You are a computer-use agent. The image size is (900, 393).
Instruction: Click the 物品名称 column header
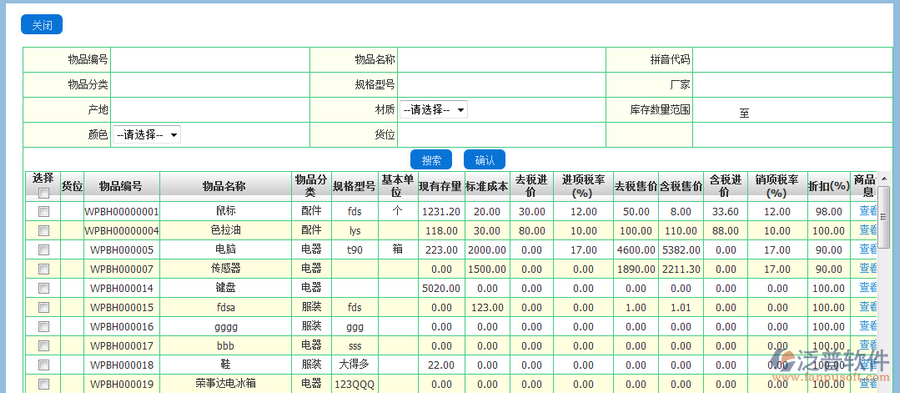[225, 186]
